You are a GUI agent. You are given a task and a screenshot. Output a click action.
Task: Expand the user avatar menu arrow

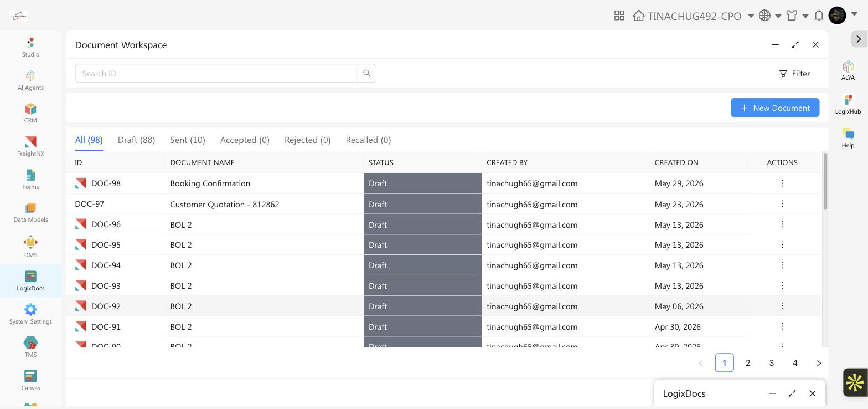(854, 14)
